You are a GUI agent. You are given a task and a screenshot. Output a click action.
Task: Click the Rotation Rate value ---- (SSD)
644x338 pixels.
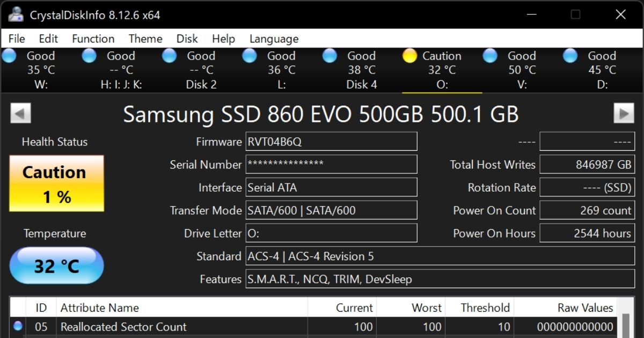(587, 187)
